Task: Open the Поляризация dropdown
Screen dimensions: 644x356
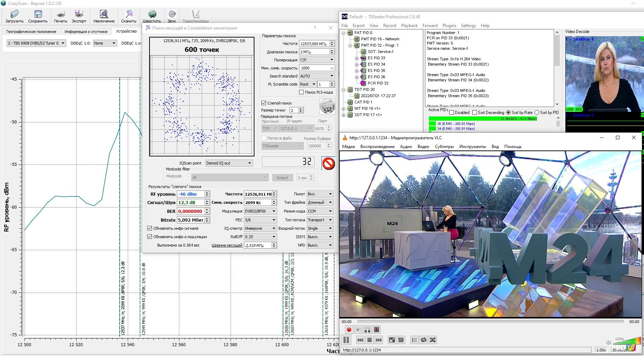Action: tap(317, 60)
